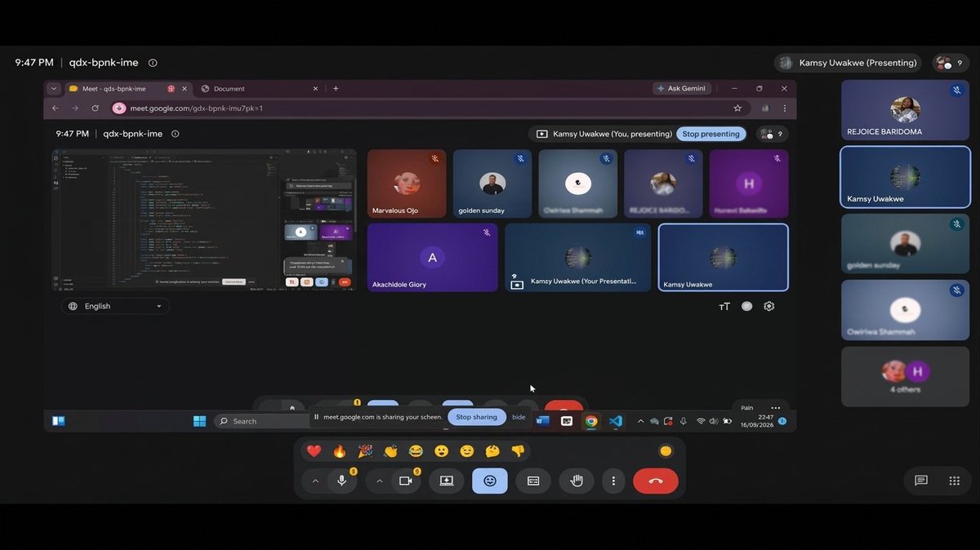This screenshot has width=980, height=550.
Task: Select REJOICE BARIDOMA's video tile in sidebar
Action: (x=906, y=109)
